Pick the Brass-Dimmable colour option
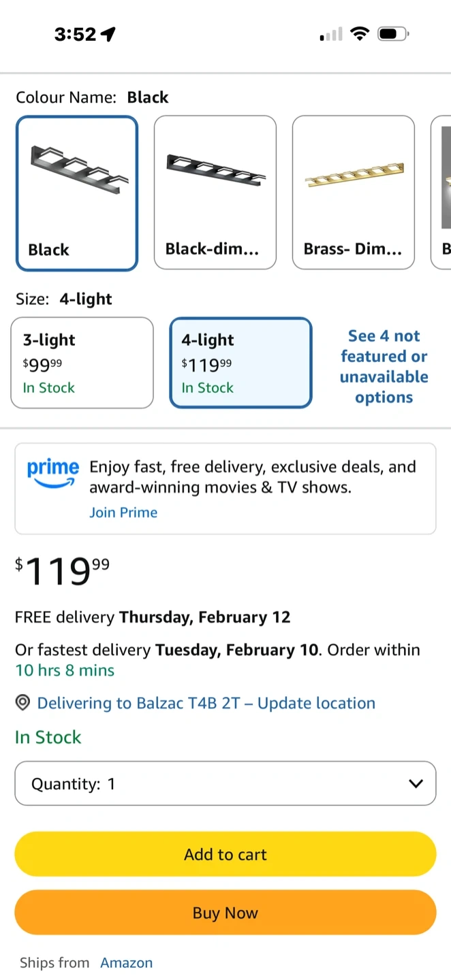The height and width of the screenshot is (980, 451). point(354,193)
